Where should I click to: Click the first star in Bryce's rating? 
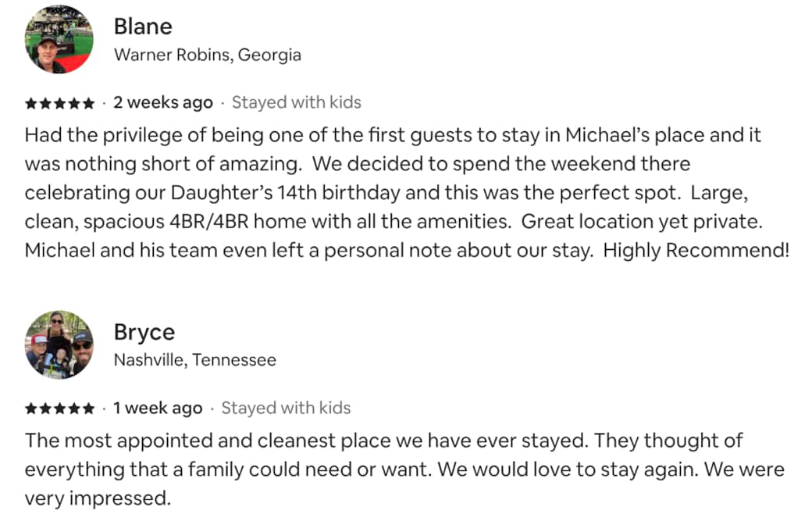pyautogui.click(x=30, y=409)
